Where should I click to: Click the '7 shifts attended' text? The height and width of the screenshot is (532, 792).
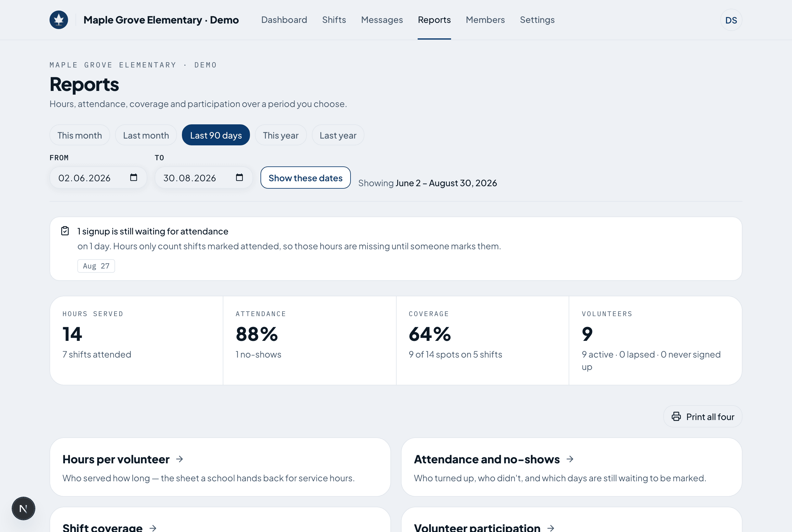[97, 354]
